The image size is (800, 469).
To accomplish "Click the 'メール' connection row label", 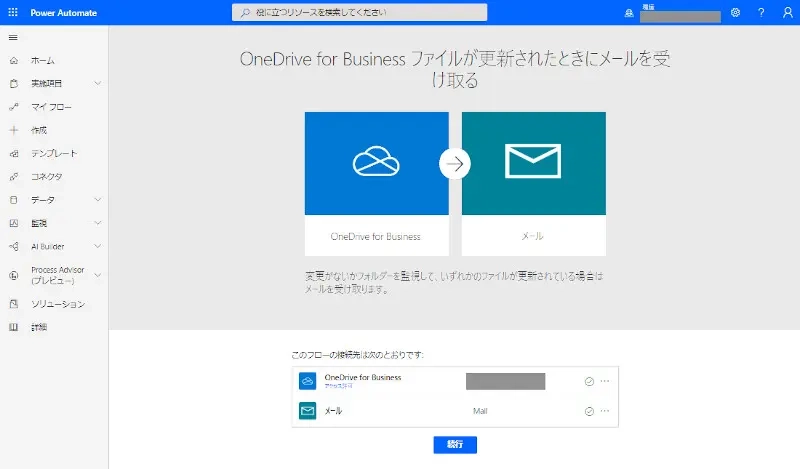I will (333, 411).
